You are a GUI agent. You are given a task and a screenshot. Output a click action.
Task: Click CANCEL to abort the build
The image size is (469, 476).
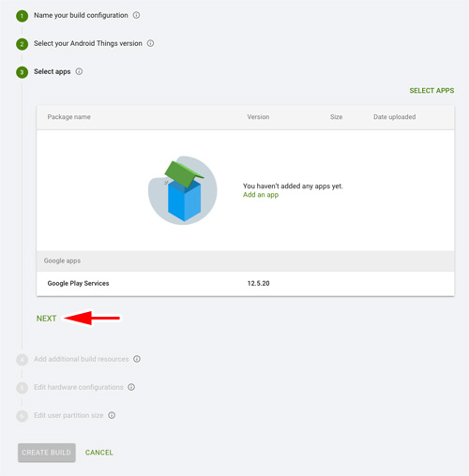click(x=99, y=453)
